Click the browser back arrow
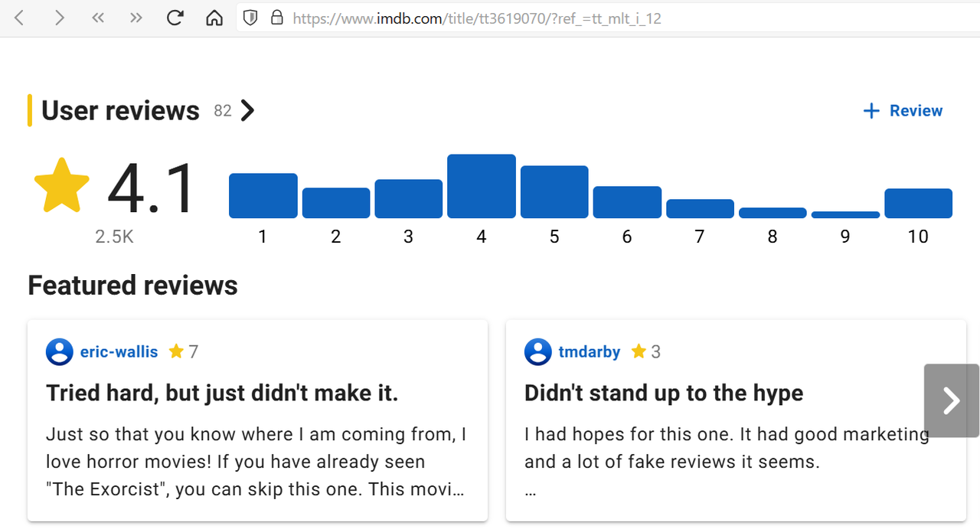 (x=20, y=18)
